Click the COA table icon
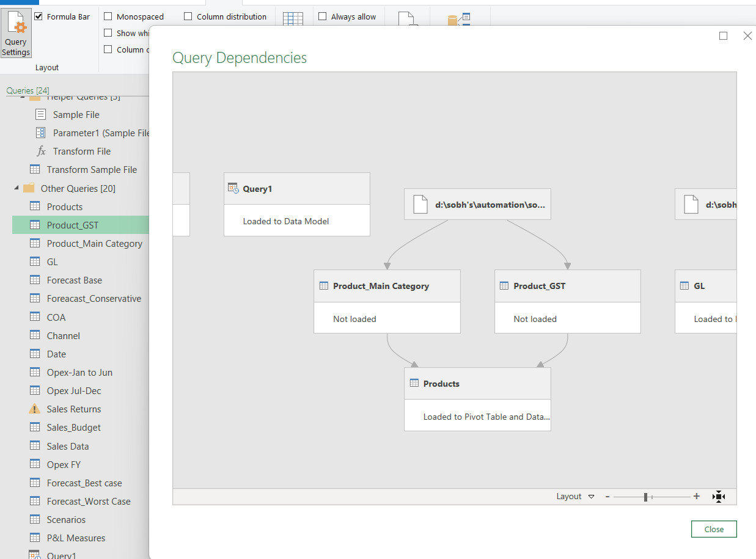The width and height of the screenshot is (756, 559). click(35, 317)
